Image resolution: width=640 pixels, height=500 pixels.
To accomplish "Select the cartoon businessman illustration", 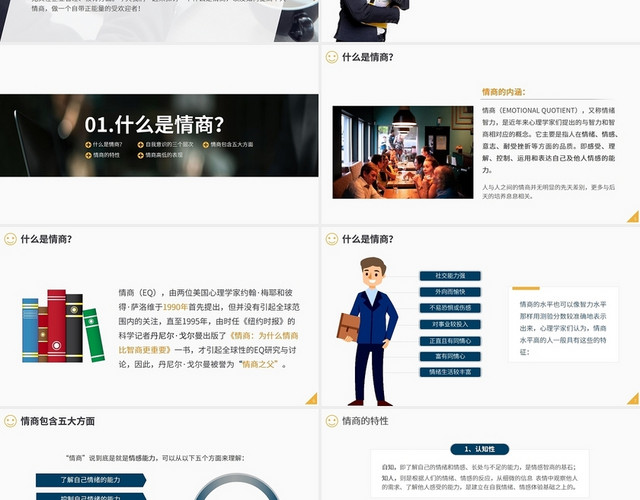I will (367, 331).
